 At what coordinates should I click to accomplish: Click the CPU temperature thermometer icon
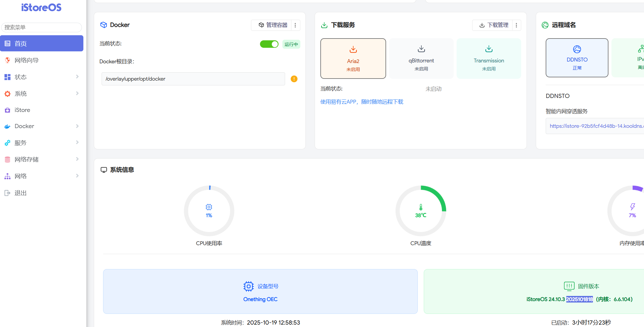421,207
